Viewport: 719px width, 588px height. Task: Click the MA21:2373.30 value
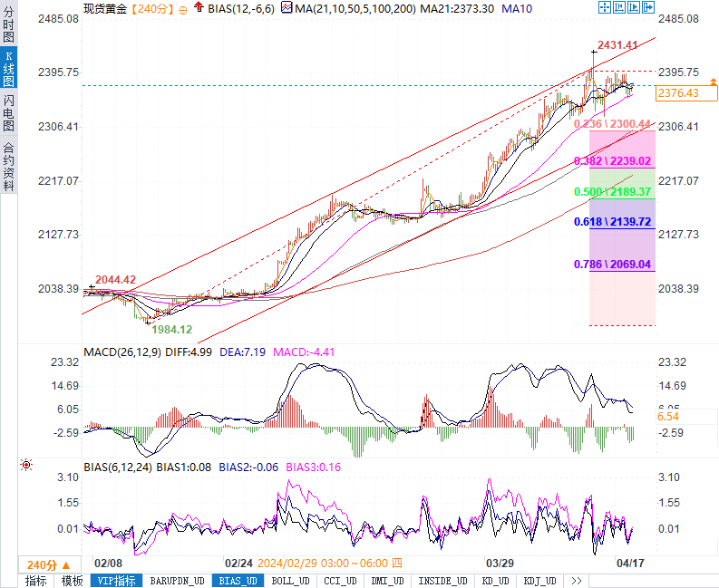pos(457,9)
